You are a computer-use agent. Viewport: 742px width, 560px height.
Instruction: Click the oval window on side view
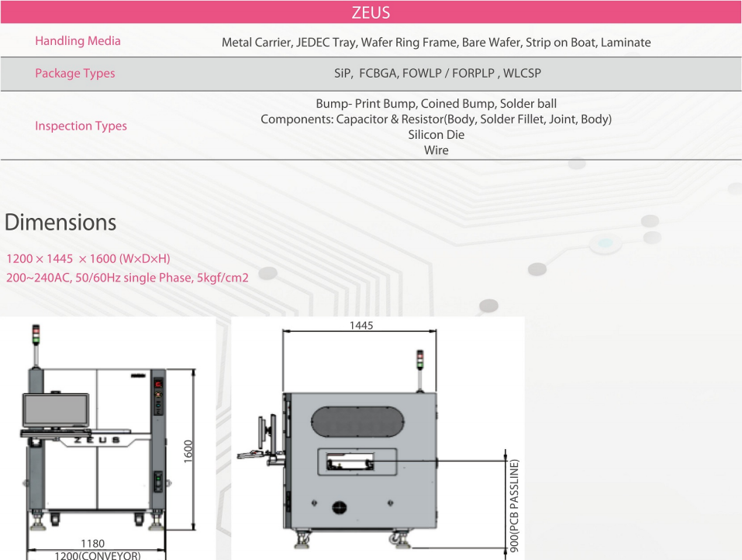(x=358, y=423)
